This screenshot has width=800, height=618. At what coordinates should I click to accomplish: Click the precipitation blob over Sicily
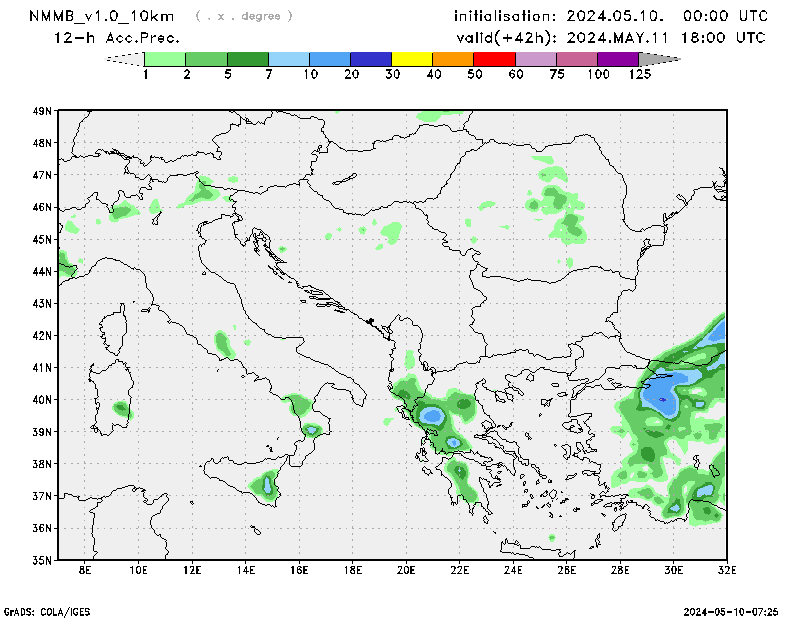(x=267, y=485)
